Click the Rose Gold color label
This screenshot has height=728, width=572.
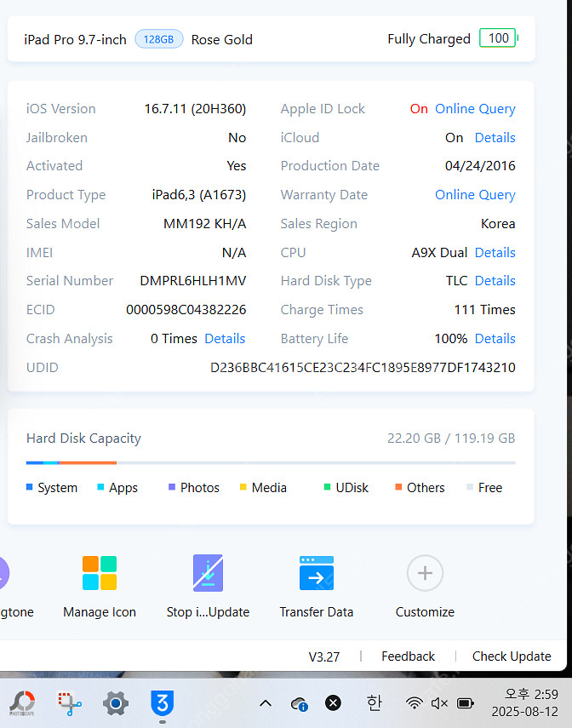[222, 40]
